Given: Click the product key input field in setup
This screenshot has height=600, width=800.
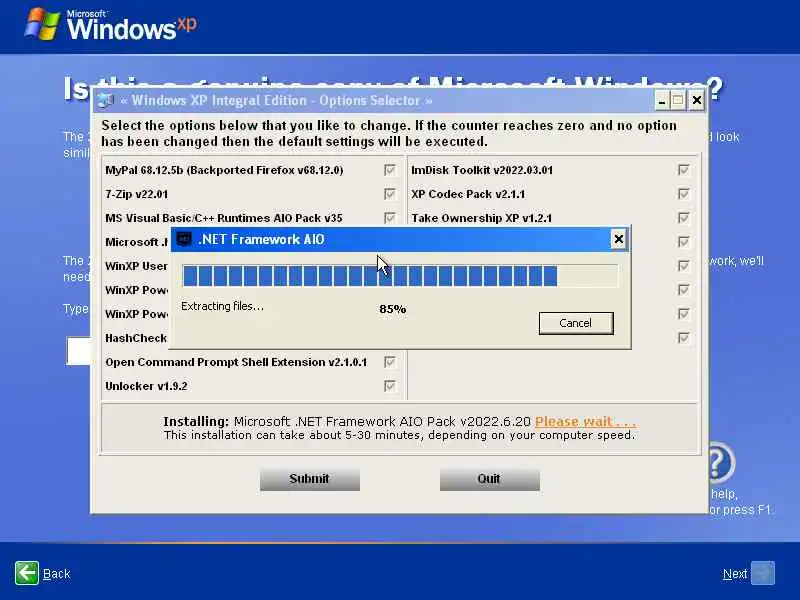Looking at the screenshot, I should [79, 351].
